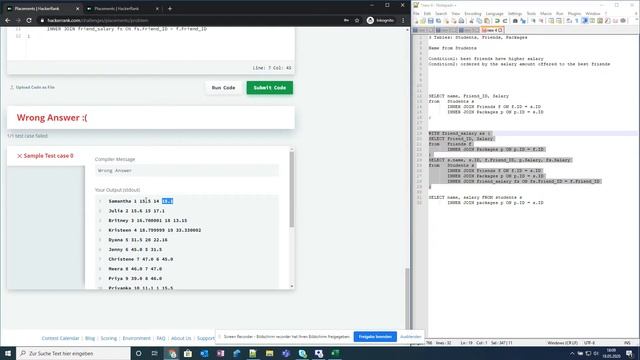Open the Search menu in Notepad++

[441, 13]
